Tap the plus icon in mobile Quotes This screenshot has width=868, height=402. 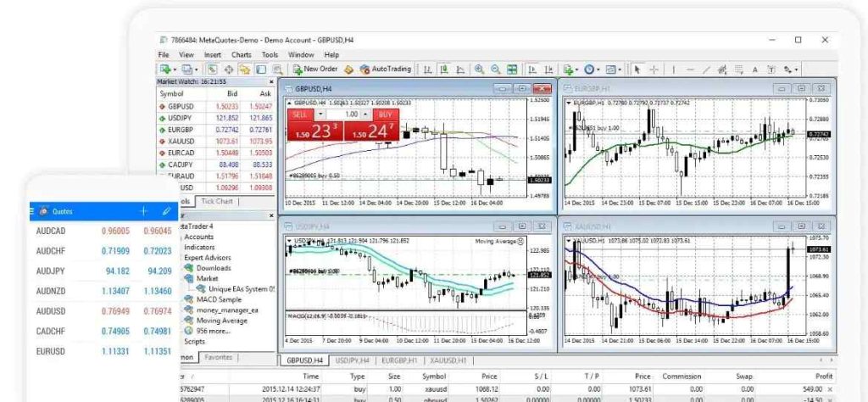coord(143,211)
